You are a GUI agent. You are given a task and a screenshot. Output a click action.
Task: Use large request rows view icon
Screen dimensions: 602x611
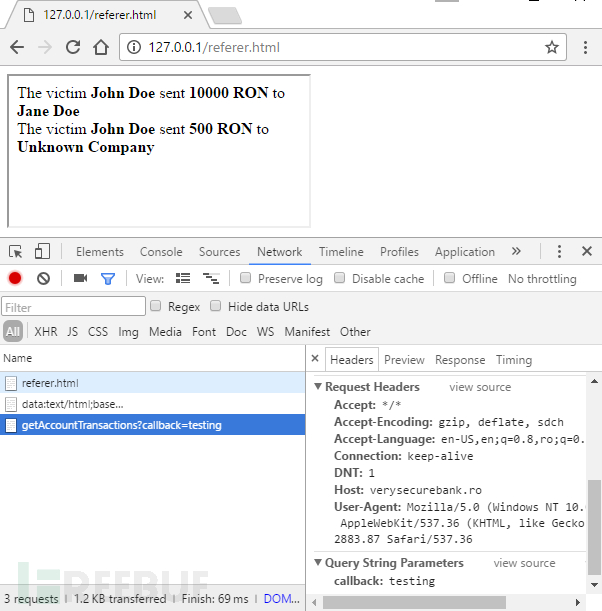[183, 278]
